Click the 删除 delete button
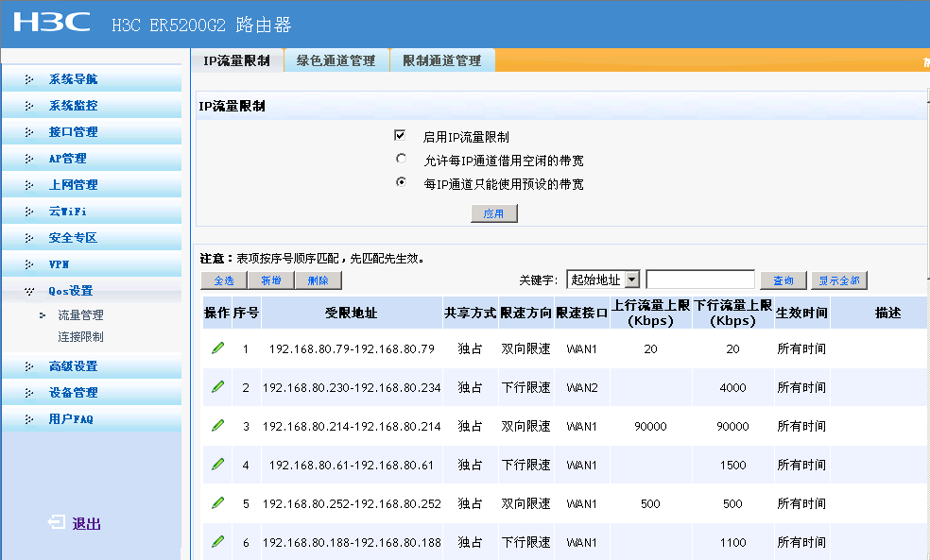The height and width of the screenshot is (560, 930). tap(318, 280)
